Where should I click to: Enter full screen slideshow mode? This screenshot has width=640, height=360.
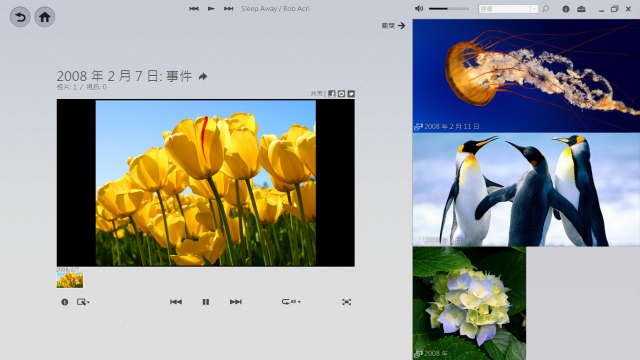pos(346,302)
